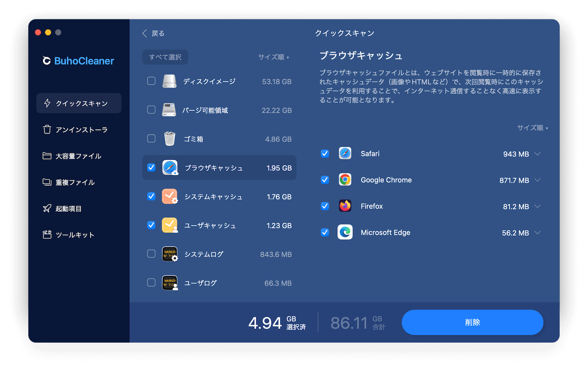The height and width of the screenshot is (380, 588).
Task: Uncheck the Firefox checkbox
Action: [x=325, y=206]
